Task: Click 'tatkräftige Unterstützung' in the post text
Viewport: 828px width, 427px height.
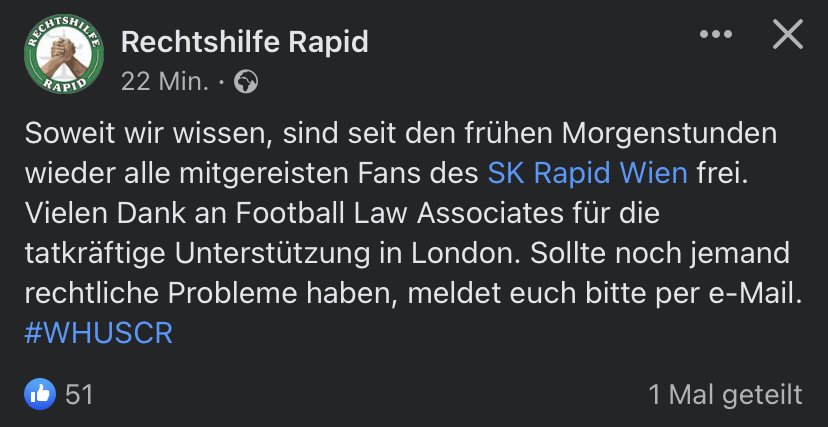Action: coord(197,254)
